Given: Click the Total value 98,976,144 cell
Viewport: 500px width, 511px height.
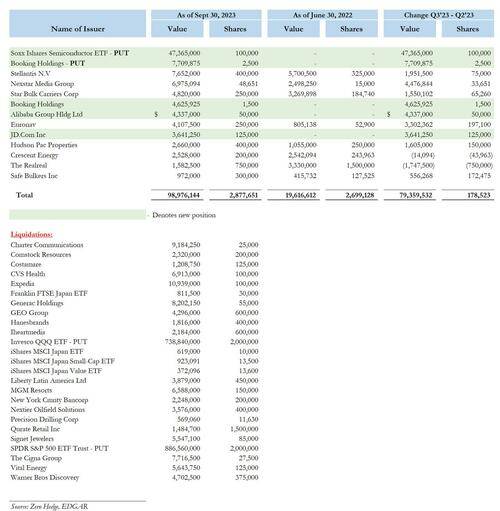Looking at the screenshot, I should (184, 195).
